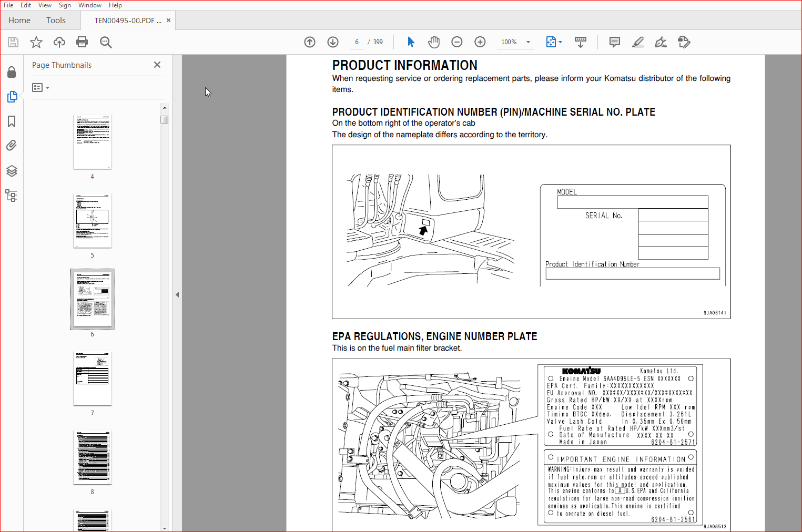Image resolution: width=802 pixels, height=532 pixels.
Task: Open the thumbnails options dropdown menu
Action: [x=40, y=88]
